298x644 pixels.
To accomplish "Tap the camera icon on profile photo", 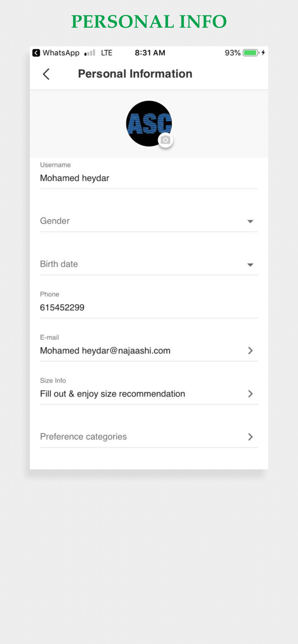I will point(165,140).
